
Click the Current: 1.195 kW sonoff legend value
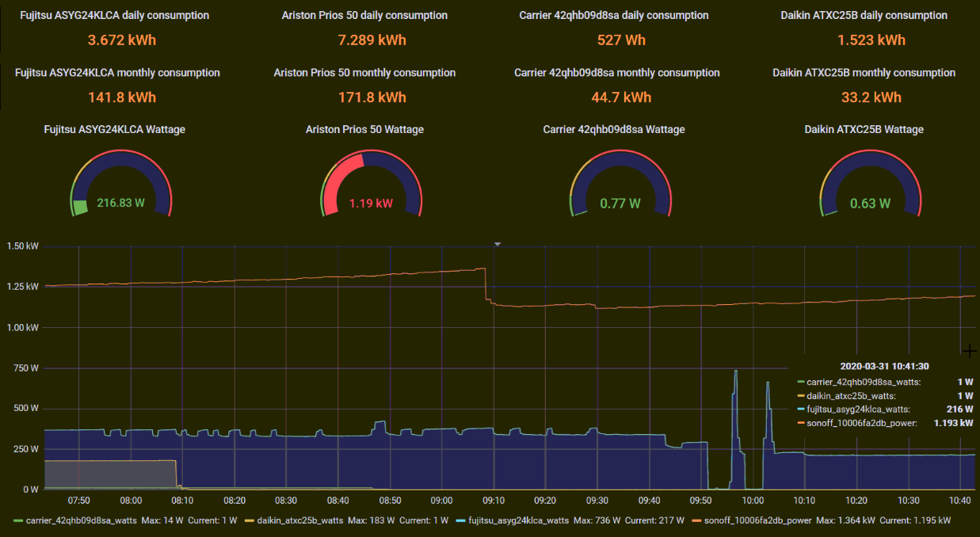coord(915,520)
